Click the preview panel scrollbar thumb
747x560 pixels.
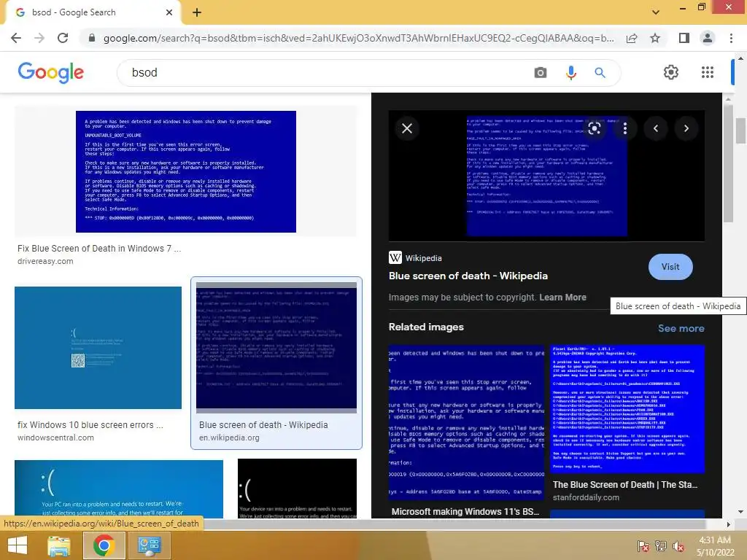coord(728,163)
